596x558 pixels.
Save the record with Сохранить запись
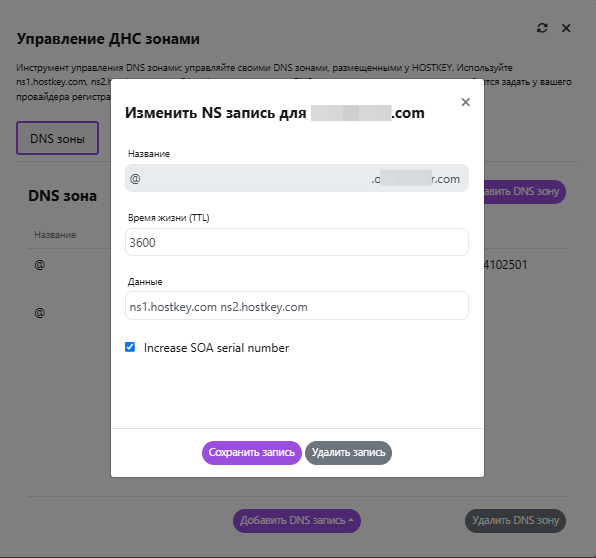[x=252, y=453]
